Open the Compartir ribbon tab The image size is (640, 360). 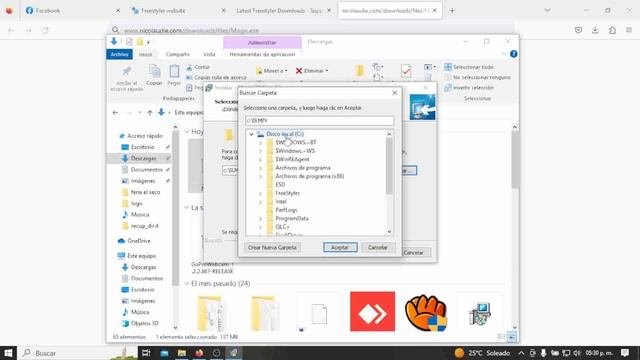(178, 54)
